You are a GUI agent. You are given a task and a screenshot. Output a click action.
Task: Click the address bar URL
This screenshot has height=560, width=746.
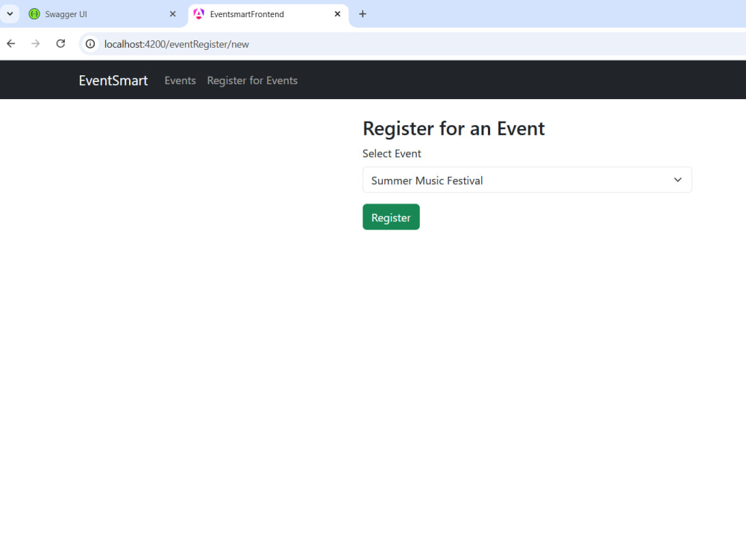click(x=177, y=44)
